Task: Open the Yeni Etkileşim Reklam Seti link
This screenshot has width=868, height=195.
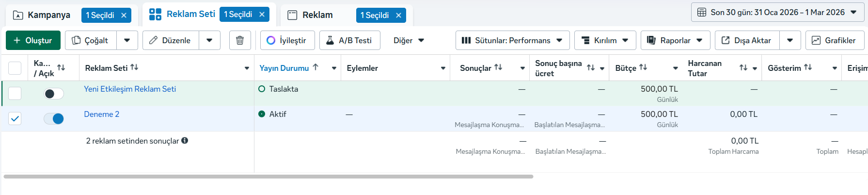Action: click(x=130, y=89)
